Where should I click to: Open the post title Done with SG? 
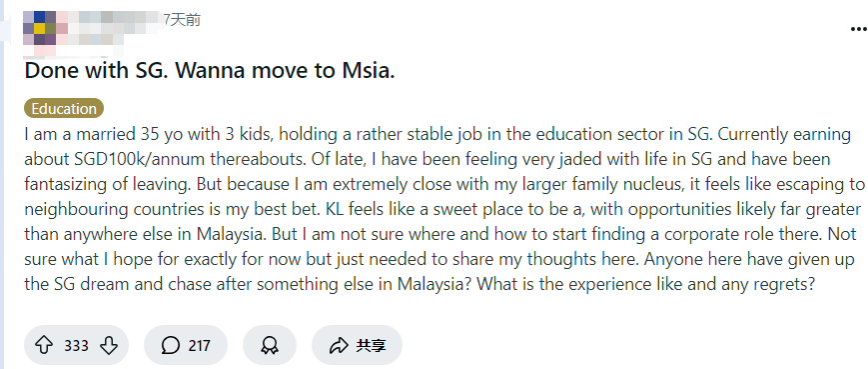coord(209,70)
